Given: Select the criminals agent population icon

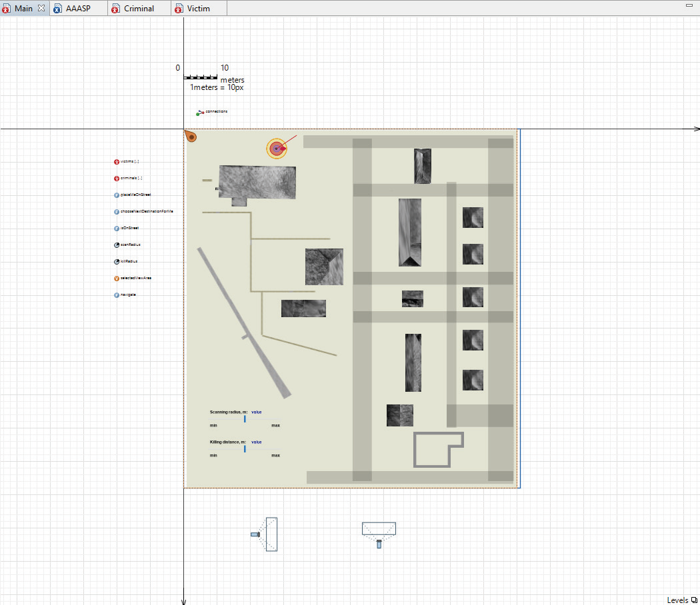Looking at the screenshot, I should click(116, 179).
